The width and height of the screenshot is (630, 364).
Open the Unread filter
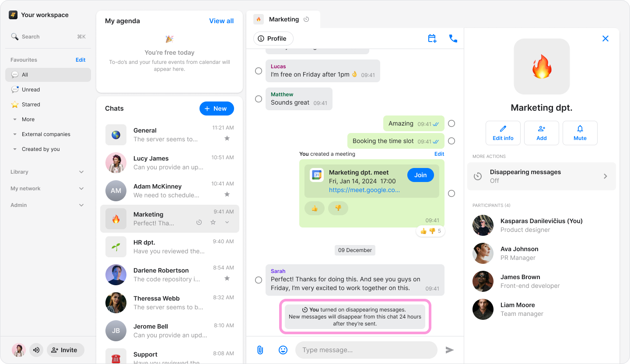[48, 90]
